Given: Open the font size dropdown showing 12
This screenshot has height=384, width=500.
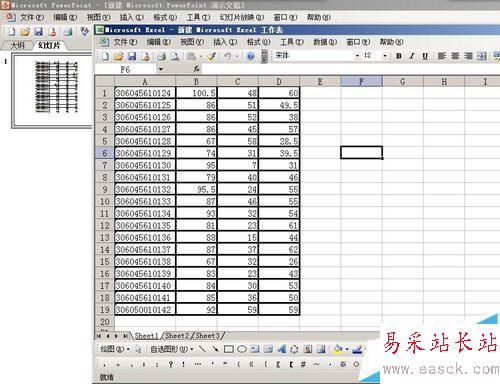Looking at the screenshot, I should [385, 56].
